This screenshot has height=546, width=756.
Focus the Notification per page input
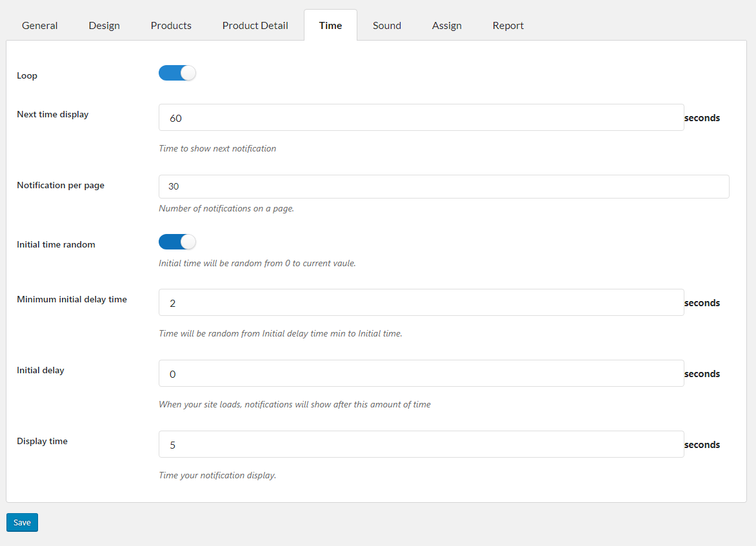(444, 186)
